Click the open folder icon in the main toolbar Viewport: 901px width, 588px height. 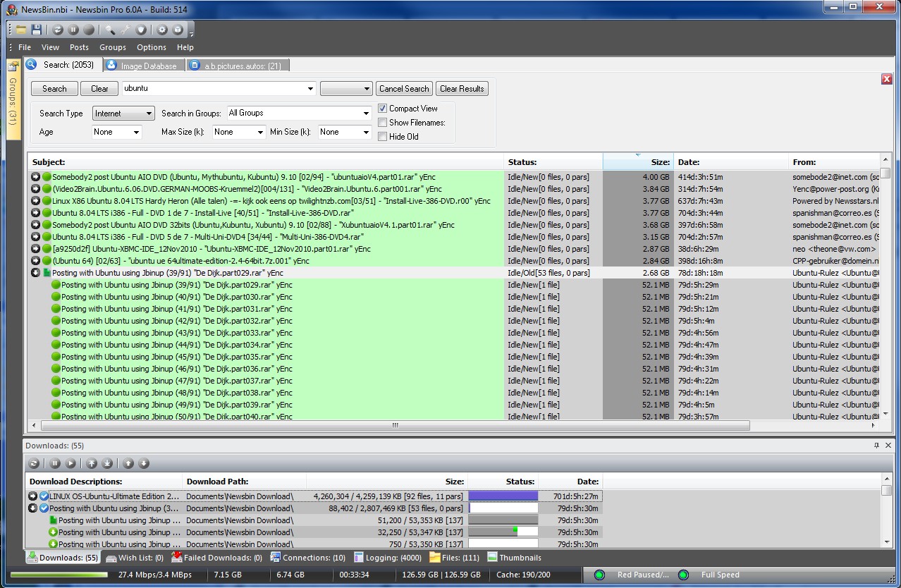[x=21, y=30]
